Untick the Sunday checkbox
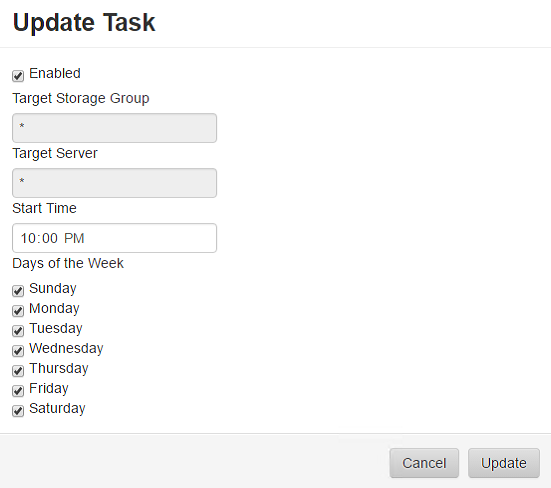The width and height of the screenshot is (551, 488). [18, 291]
